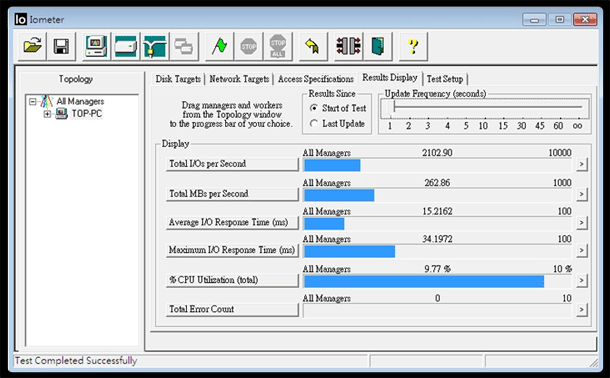Click the duplicate worker toolbar icon
Viewport: 610px width, 378px height.
pyautogui.click(x=183, y=46)
